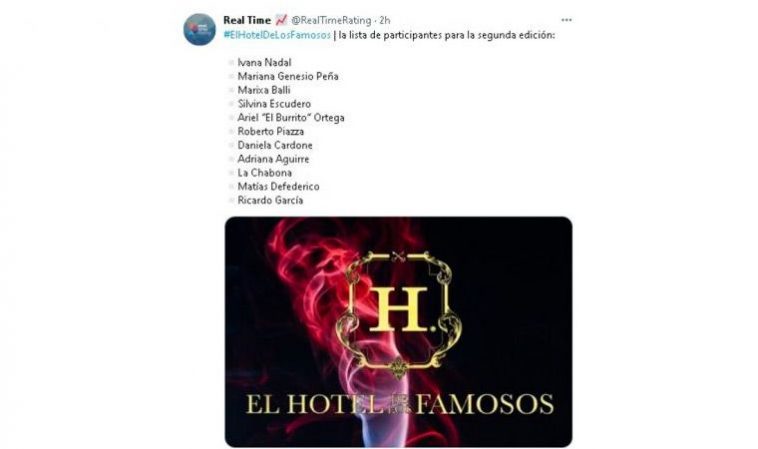758x449 pixels.
Task: Open the El Hotel de los Famosos image
Action: pos(398,332)
